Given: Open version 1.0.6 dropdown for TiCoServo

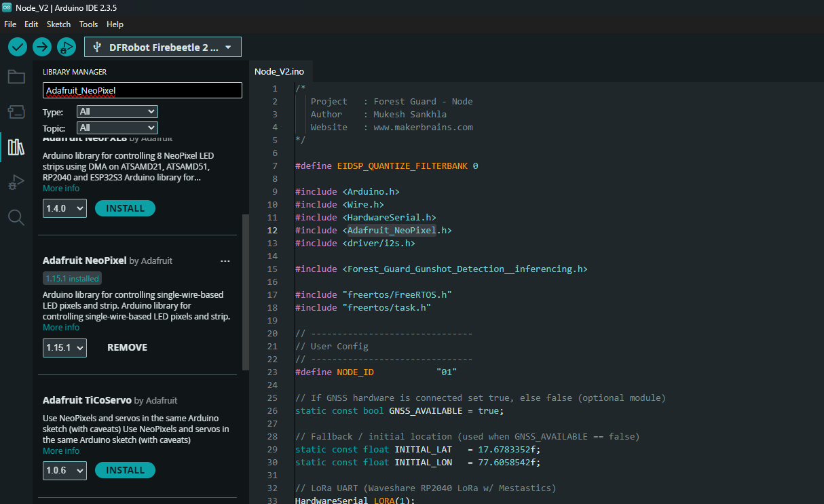Looking at the screenshot, I should click(64, 470).
